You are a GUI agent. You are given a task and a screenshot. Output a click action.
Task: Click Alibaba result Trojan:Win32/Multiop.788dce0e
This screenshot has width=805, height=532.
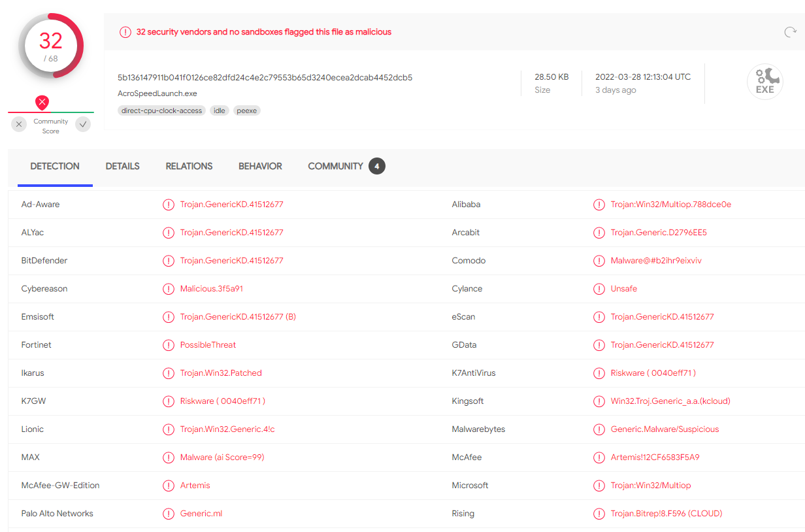[671, 205]
